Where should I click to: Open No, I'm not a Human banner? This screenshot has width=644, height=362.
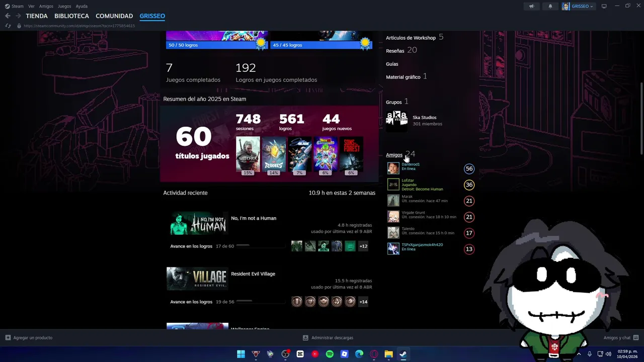pos(197,223)
